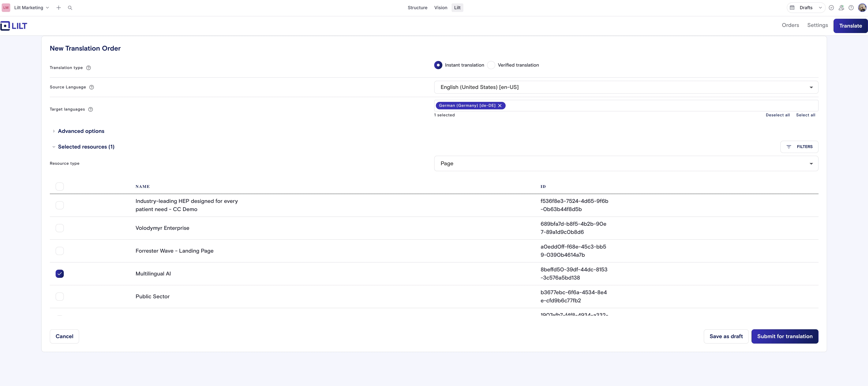Open the Resource type Page dropdown
This screenshot has width=868, height=386.
626,164
